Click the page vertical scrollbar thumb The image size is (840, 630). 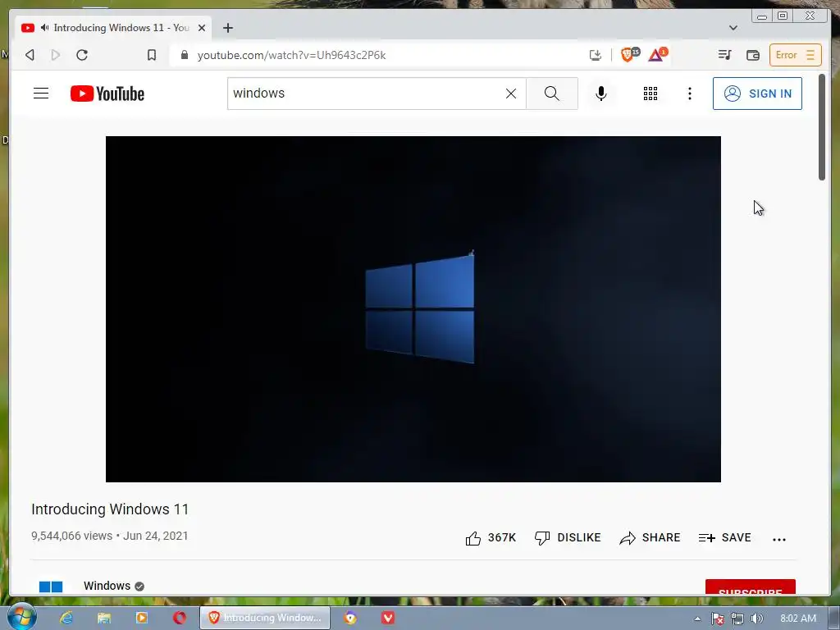click(822, 127)
